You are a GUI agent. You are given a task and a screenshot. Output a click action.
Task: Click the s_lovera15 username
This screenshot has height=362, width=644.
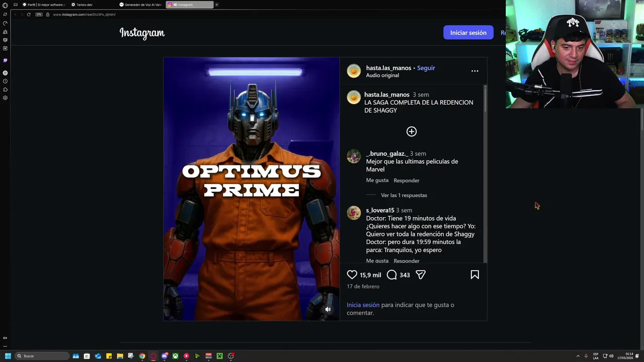[x=380, y=210]
